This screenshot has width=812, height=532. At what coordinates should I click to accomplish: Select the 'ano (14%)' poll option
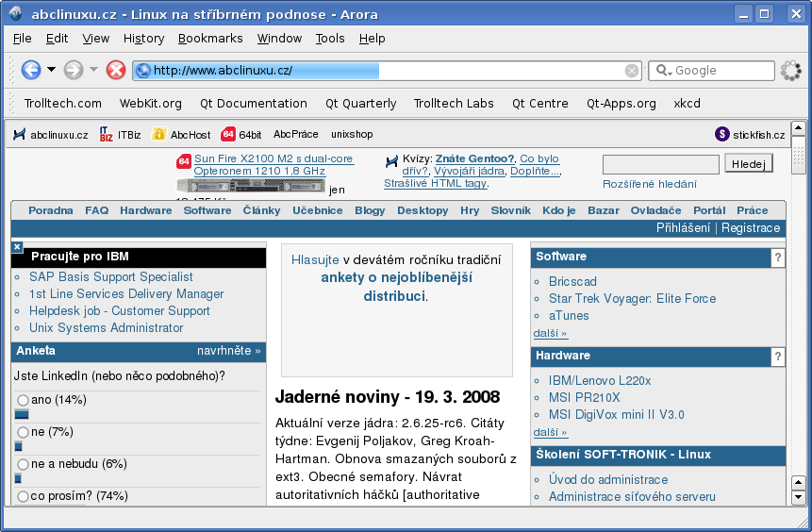[x=23, y=401]
